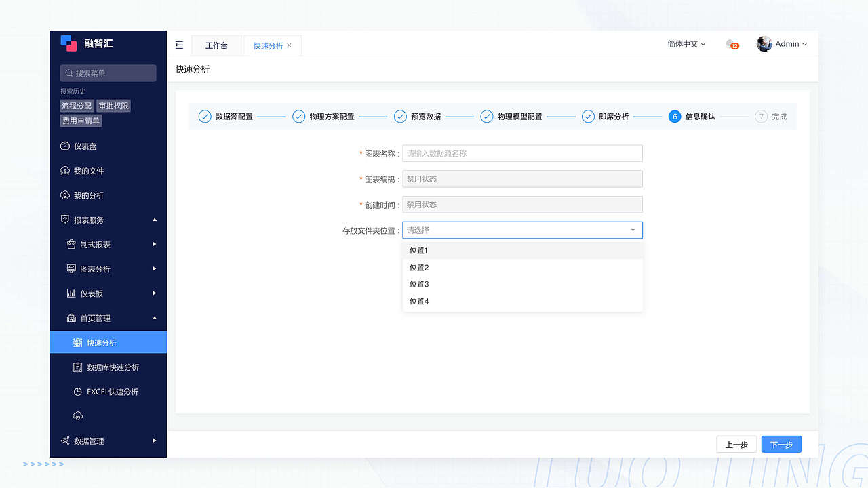Click the 预览数据 step checkmark circle

(400, 117)
